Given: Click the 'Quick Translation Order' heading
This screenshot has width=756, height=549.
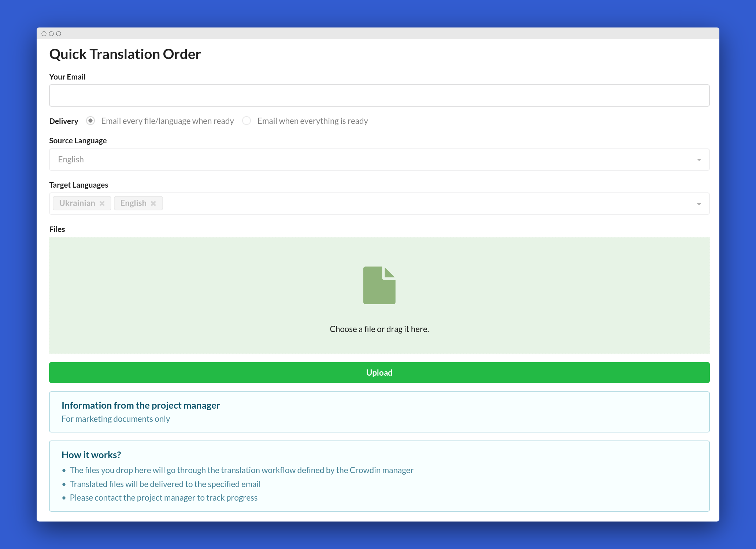Looking at the screenshot, I should (125, 54).
